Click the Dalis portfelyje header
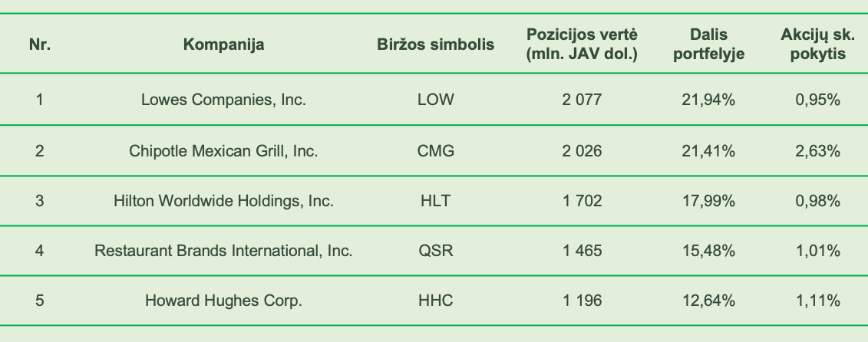Screen dimensions: 868x342 (708, 44)
